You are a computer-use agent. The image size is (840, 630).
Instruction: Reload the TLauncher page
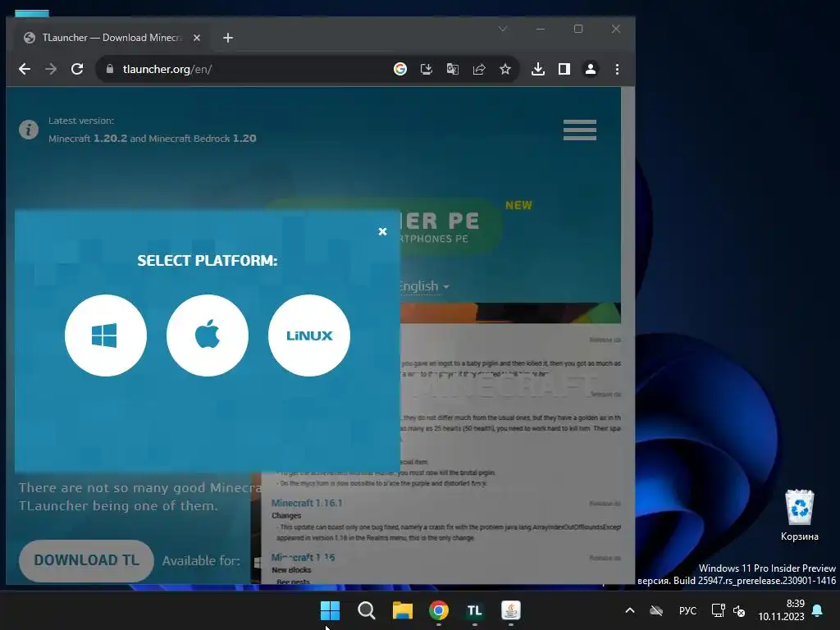[x=77, y=69]
